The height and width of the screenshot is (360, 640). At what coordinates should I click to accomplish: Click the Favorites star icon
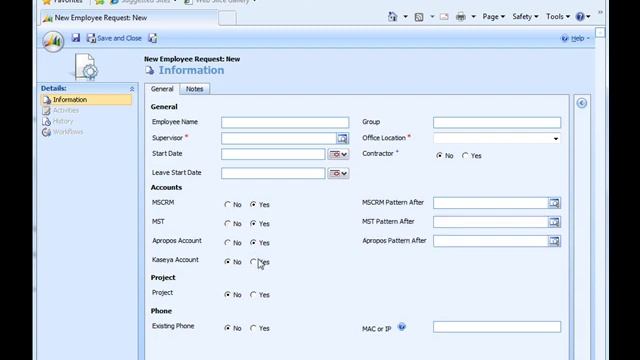click(x=47, y=2)
